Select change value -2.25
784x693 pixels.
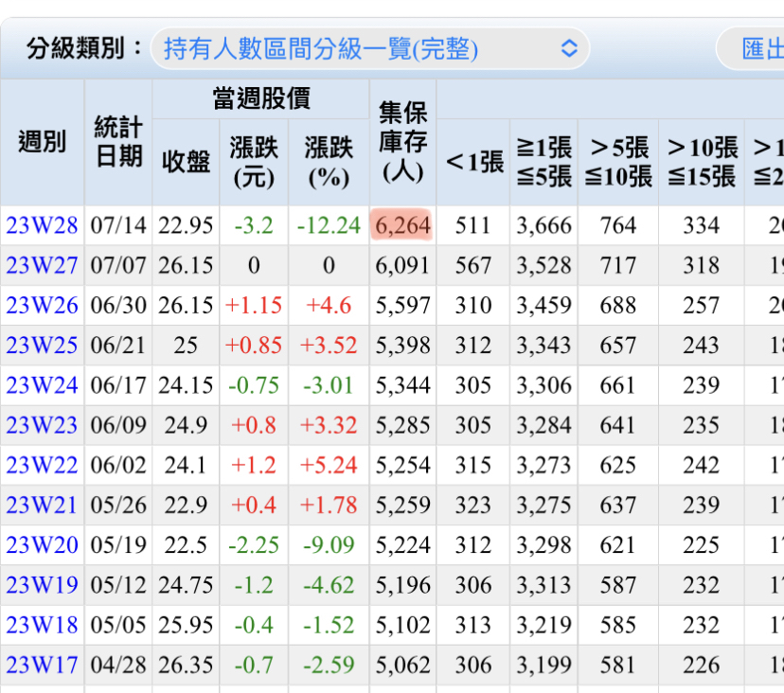[x=254, y=545]
